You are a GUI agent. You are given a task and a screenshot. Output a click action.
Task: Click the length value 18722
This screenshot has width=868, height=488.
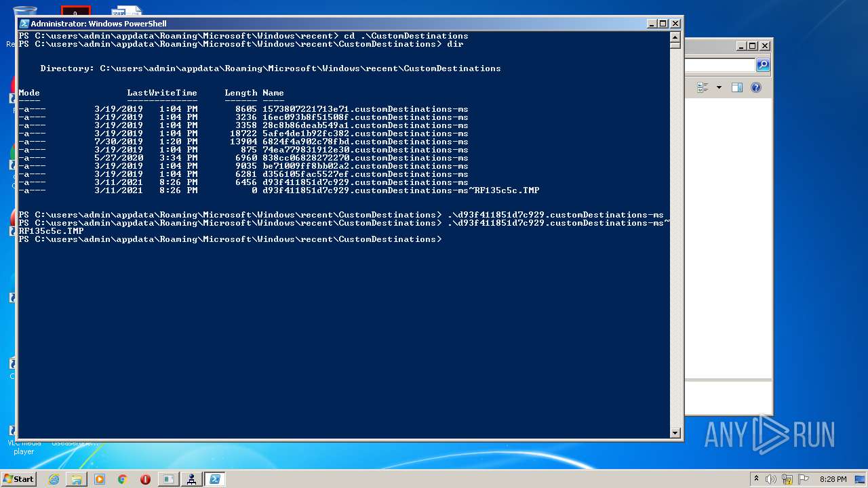point(243,134)
